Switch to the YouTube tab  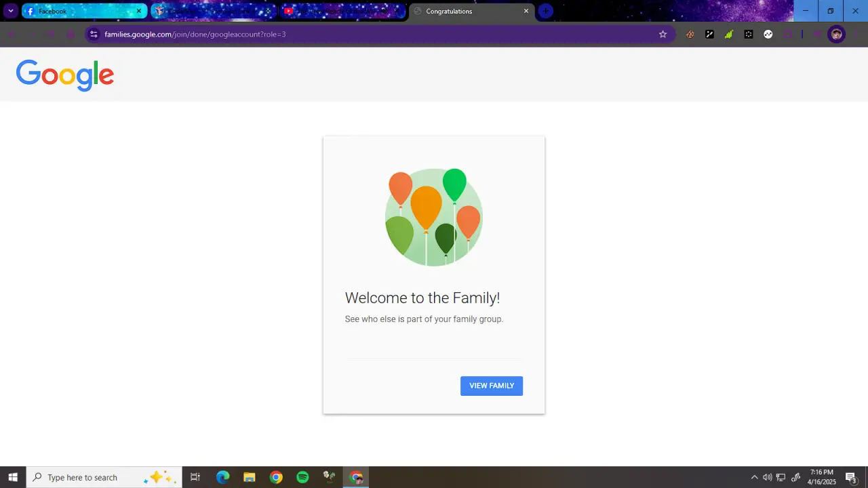(x=342, y=11)
